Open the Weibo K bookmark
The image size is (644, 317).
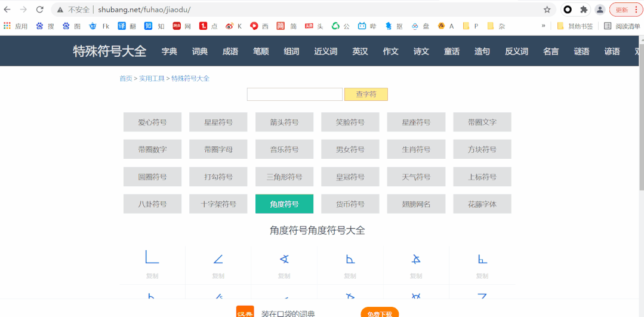(x=234, y=26)
